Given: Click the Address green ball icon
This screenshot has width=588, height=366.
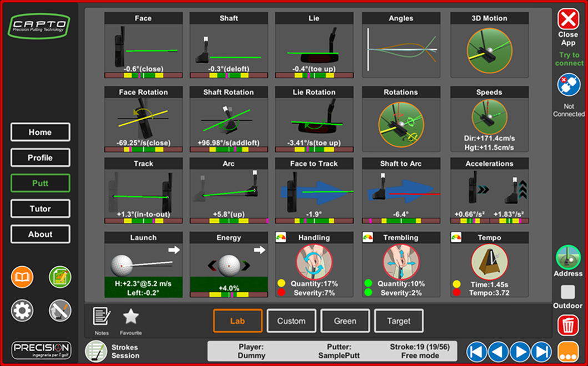Looking at the screenshot, I should pos(568,257).
